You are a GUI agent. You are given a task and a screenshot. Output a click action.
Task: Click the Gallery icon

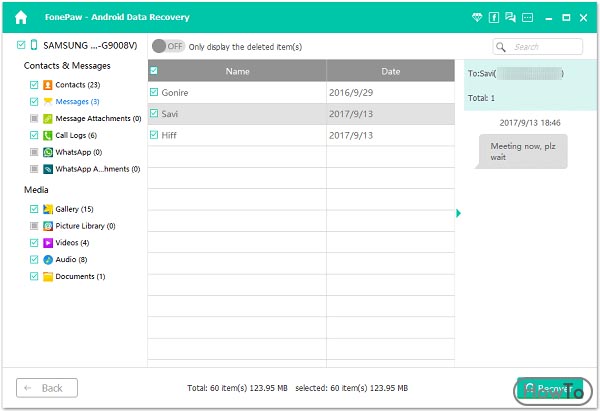coord(47,209)
